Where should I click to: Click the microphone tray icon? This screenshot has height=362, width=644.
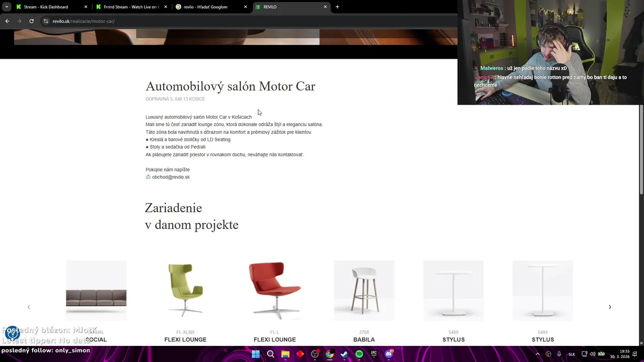tap(559, 354)
